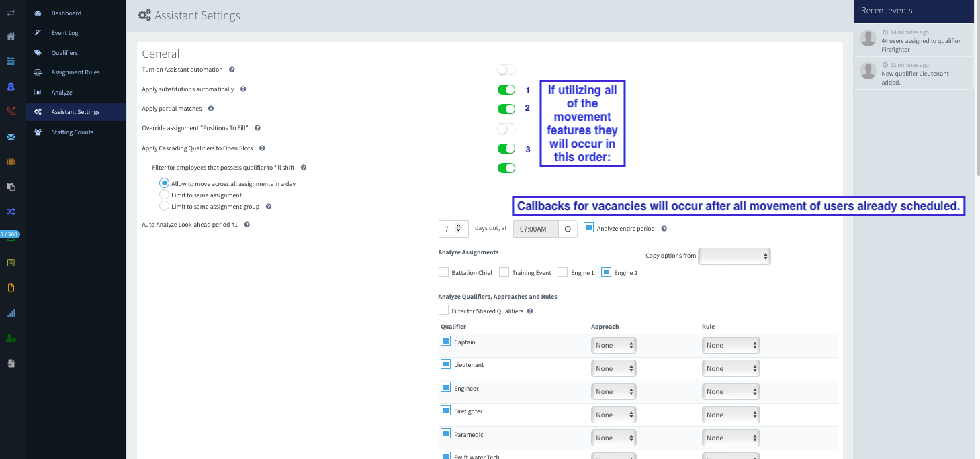Click help icon beside Apply Cascading Qualifiers
This screenshot has height=459, width=980.
tap(262, 148)
